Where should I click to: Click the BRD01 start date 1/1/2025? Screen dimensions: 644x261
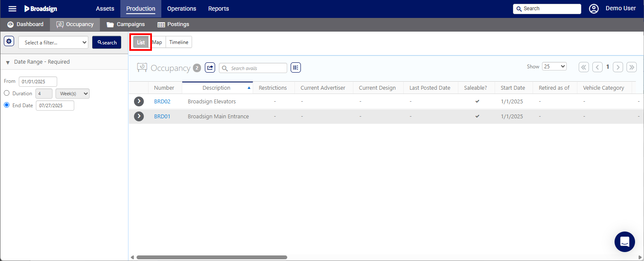click(512, 116)
